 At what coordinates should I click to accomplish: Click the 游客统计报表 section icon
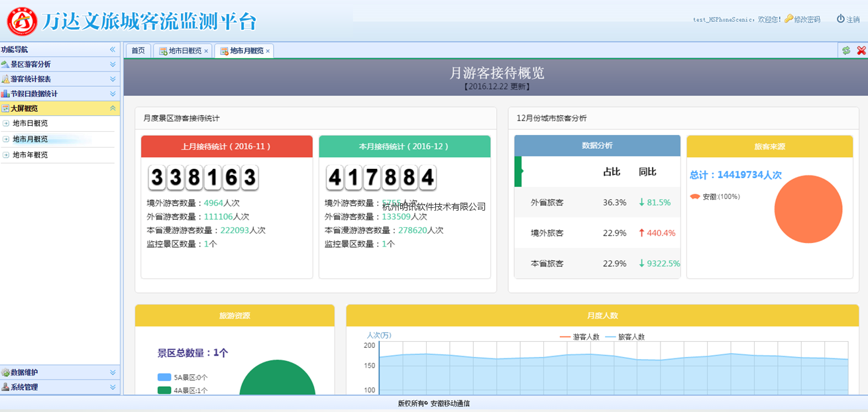pos(5,79)
